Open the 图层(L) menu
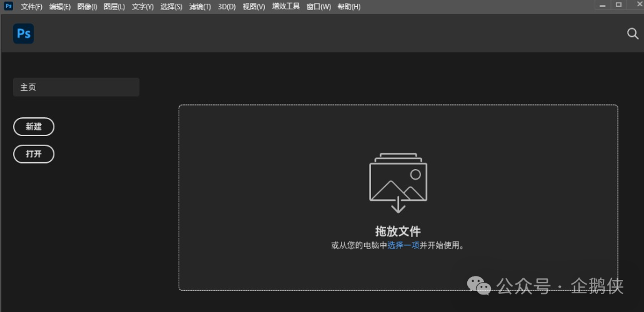 coord(114,7)
